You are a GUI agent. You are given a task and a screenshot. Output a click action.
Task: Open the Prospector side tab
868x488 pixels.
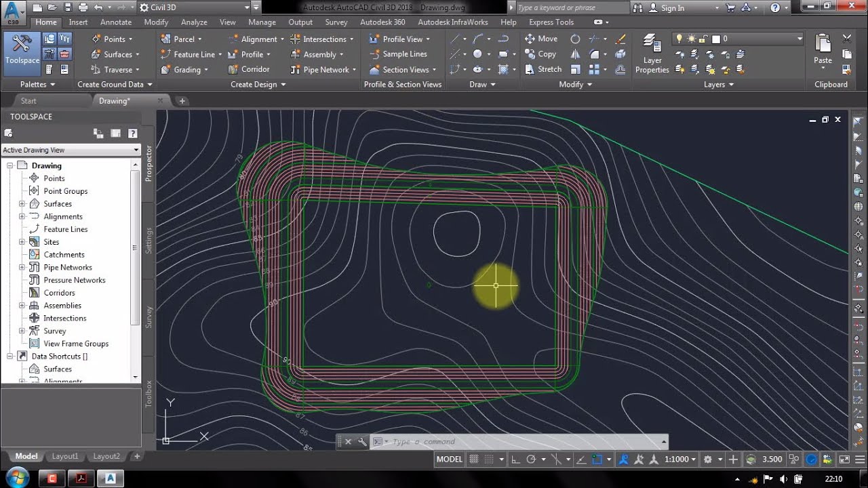point(149,163)
